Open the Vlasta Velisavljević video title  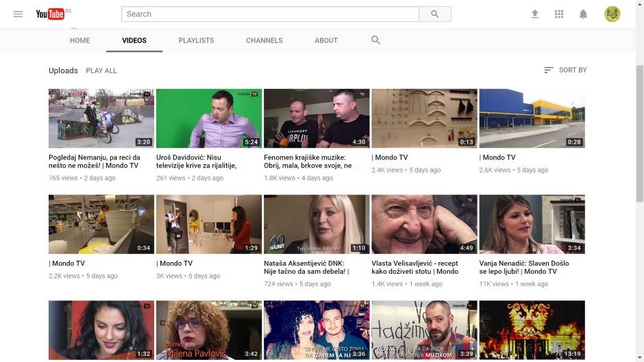pos(414,267)
